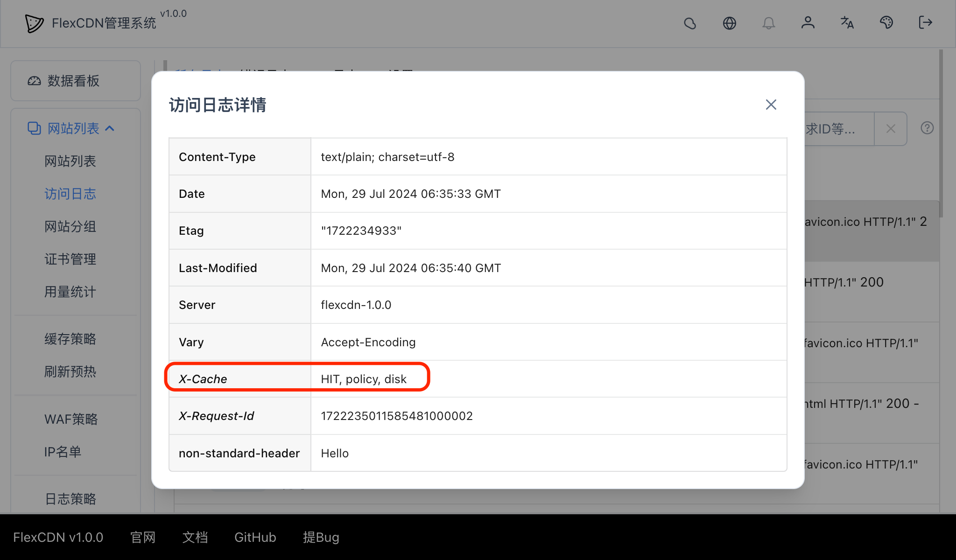This screenshot has height=560, width=956.
Task: Switch to the 访问日志 tab
Action: coord(70,194)
